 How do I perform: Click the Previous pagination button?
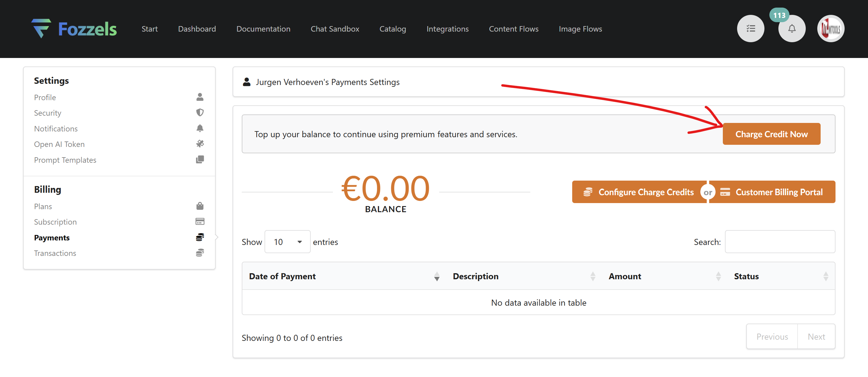pos(772,336)
